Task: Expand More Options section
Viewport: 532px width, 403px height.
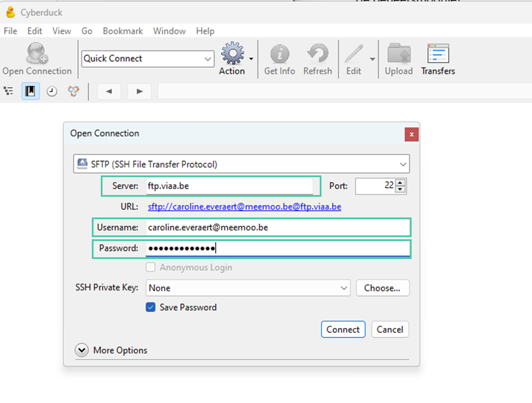Action: coord(82,350)
